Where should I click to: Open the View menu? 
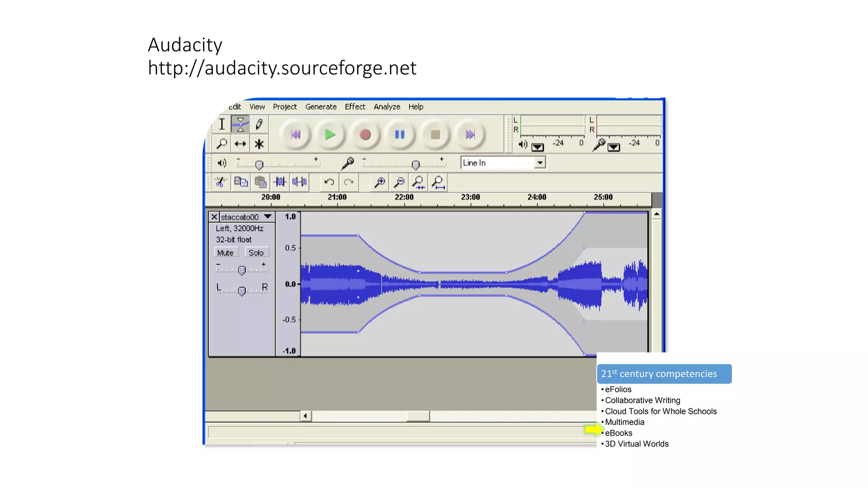click(257, 107)
